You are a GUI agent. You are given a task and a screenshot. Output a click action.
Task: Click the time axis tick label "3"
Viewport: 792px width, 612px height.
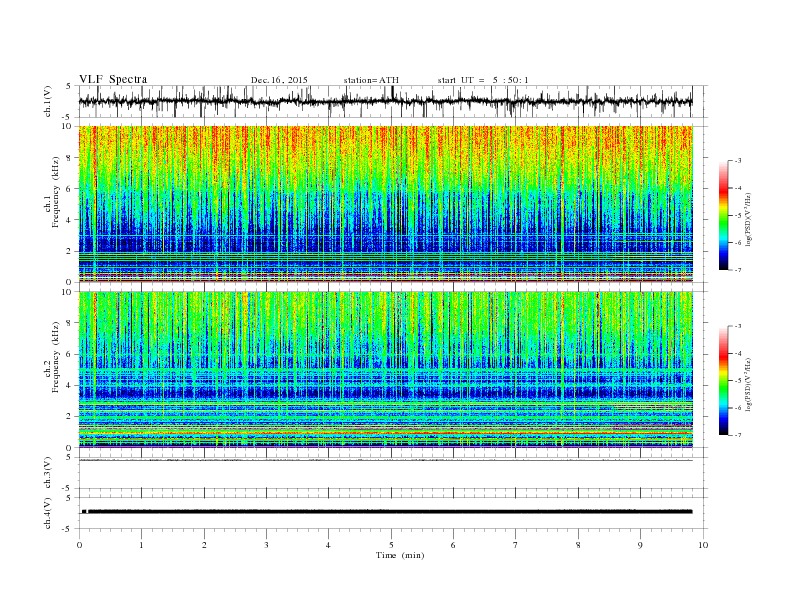pyautogui.click(x=266, y=545)
